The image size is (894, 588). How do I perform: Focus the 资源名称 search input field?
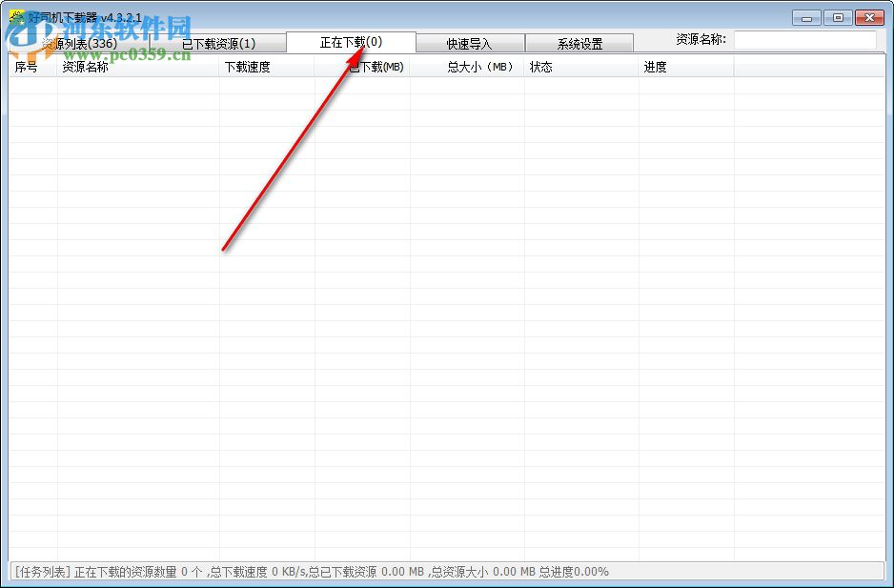805,40
